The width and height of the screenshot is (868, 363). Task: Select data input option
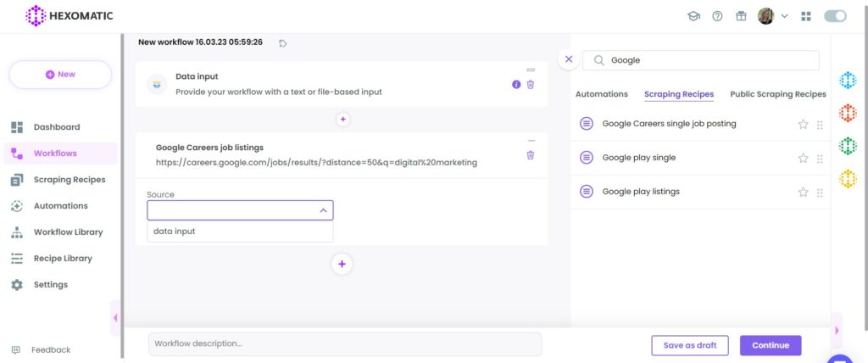(240, 231)
